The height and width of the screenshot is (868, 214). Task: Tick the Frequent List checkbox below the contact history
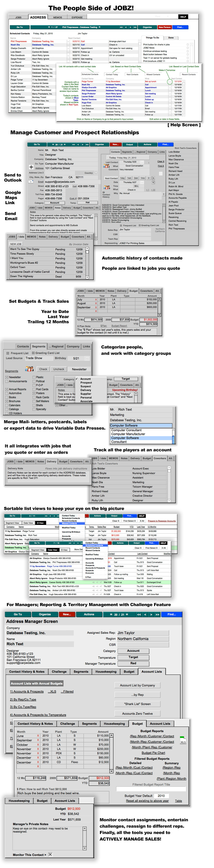pos(121,225)
